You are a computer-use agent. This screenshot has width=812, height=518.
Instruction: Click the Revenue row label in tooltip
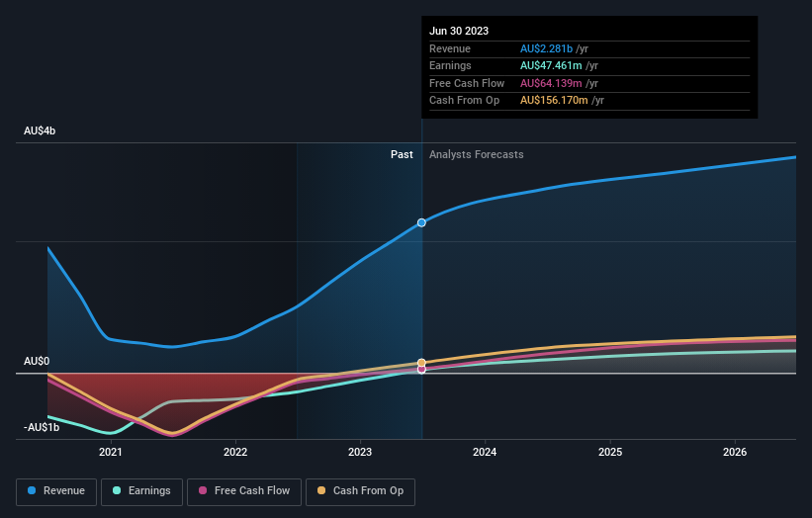(x=450, y=48)
